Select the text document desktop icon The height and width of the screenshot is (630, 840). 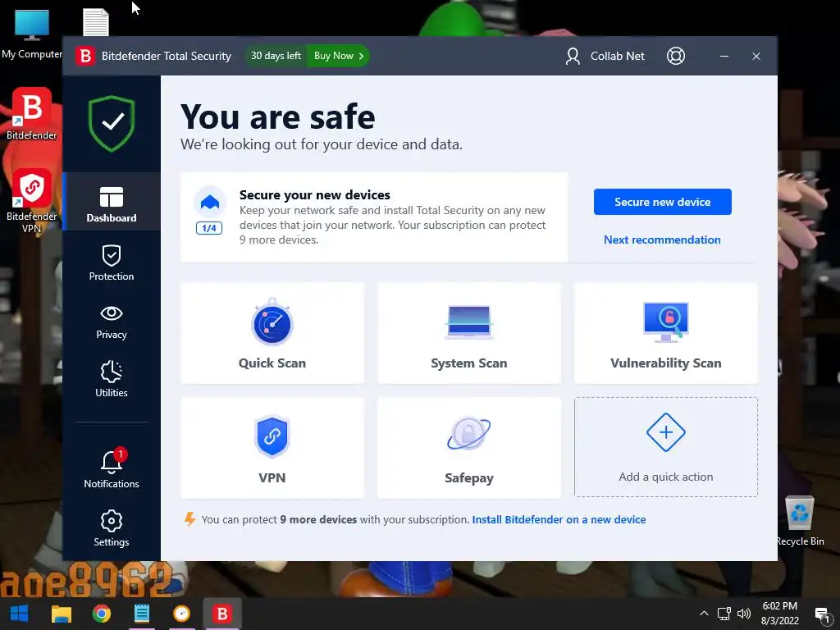[x=96, y=23]
